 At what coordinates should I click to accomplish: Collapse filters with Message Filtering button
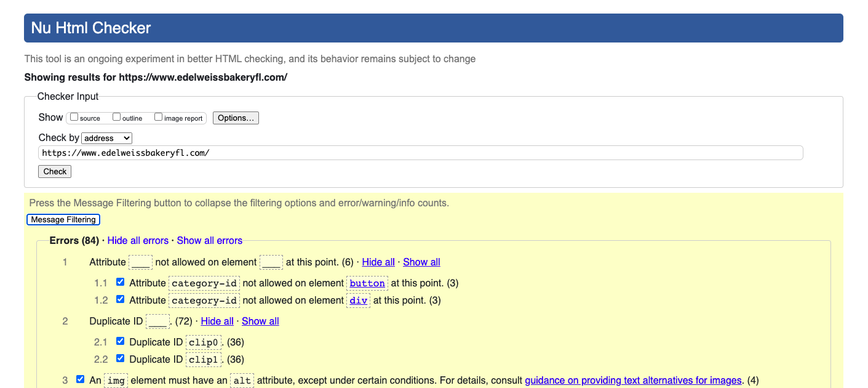[x=63, y=220]
